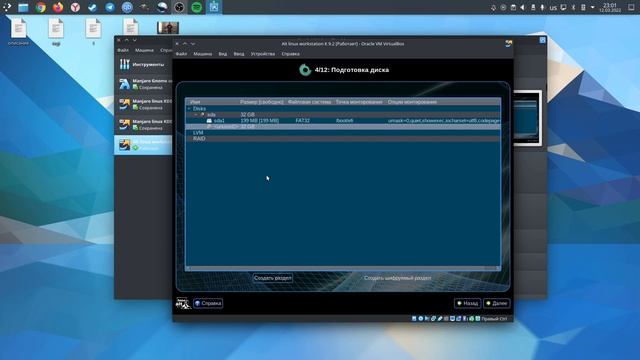Open Файл menu in VirtualBox Manager window
Image resolution: width=640 pixels, height=360 pixels.
pyautogui.click(x=123, y=50)
